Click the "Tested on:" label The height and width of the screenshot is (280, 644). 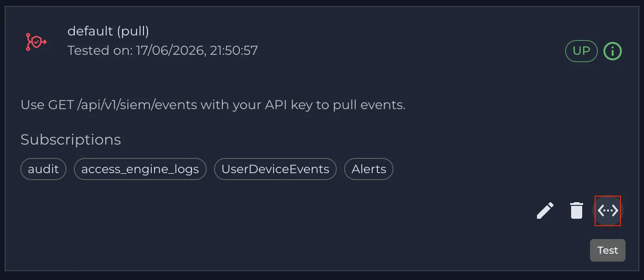pyautogui.click(x=100, y=50)
